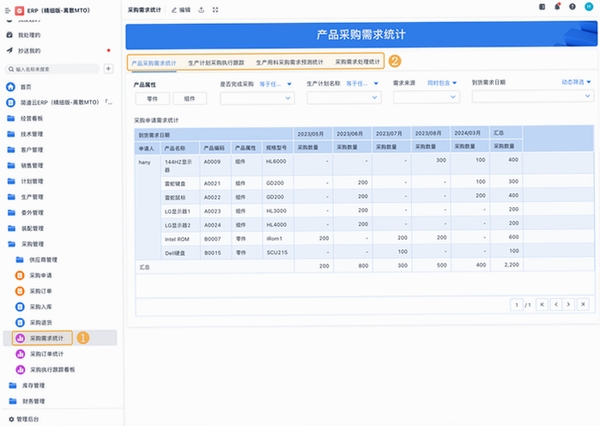Open the 需求来源 value combo box
The width and height of the screenshot is (600, 426).
pyautogui.click(x=426, y=97)
